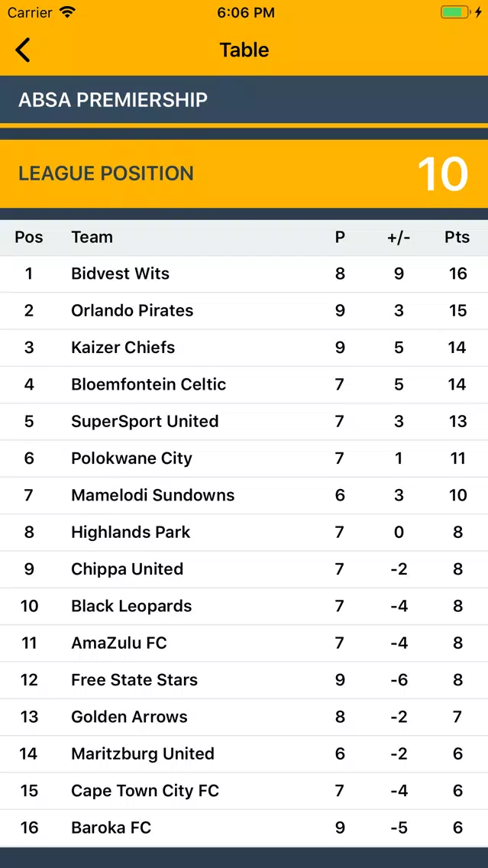Tap the Pos column header
Screen dimensions: 488x868
[x=29, y=237]
